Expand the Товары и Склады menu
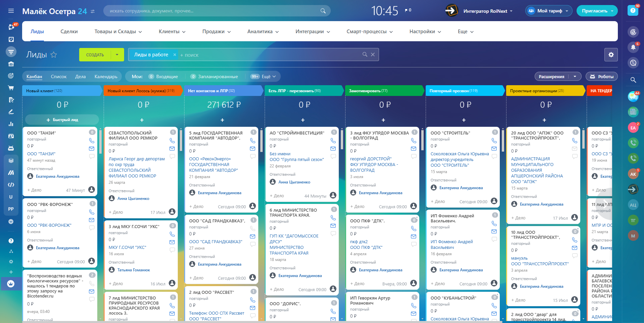644x323 pixels. coord(118,32)
